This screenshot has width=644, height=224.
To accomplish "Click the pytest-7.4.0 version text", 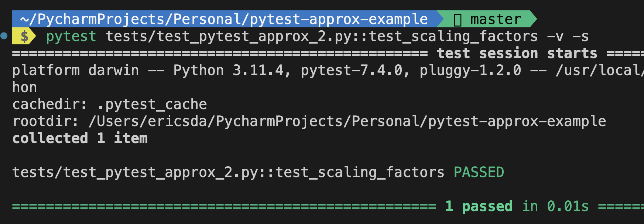I will [351, 70].
